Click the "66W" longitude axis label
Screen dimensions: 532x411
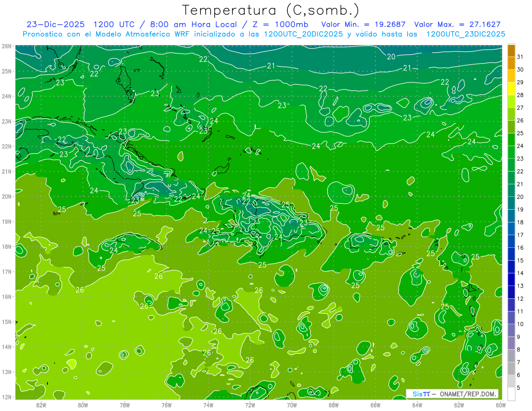(x=376, y=405)
